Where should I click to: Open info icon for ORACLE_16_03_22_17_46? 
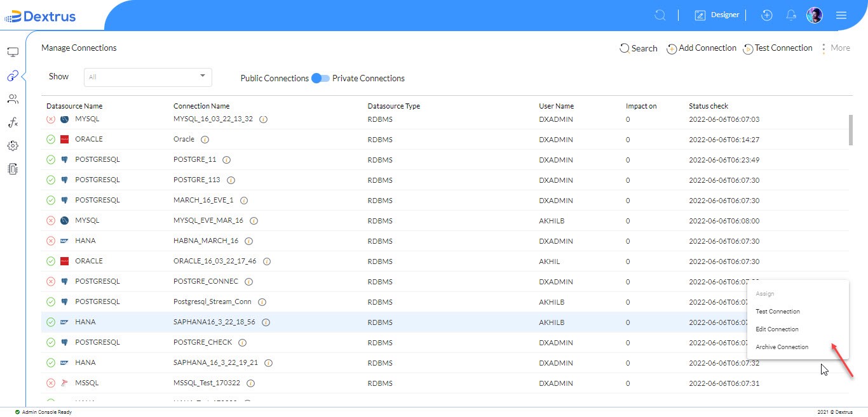click(267, 261)
